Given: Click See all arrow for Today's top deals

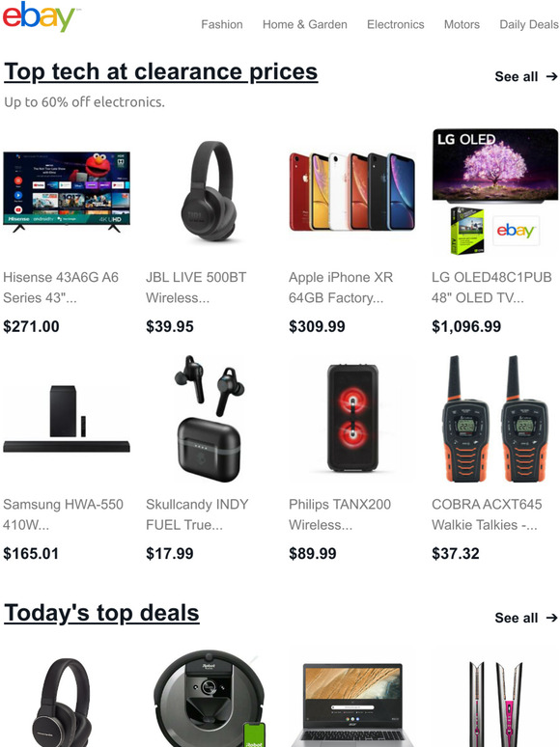Looking at the screenshot, I should pos(526,618).
